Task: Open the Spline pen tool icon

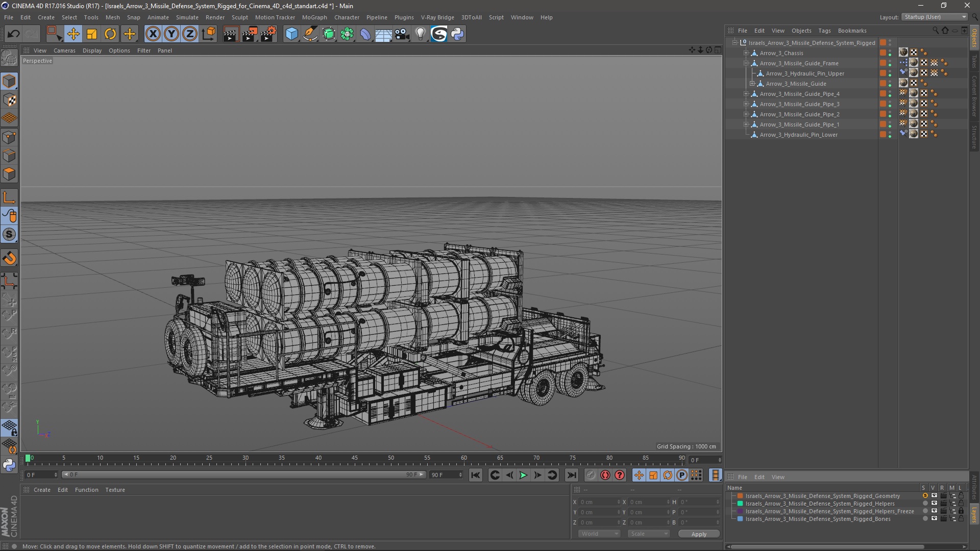Action: [310, 34]
